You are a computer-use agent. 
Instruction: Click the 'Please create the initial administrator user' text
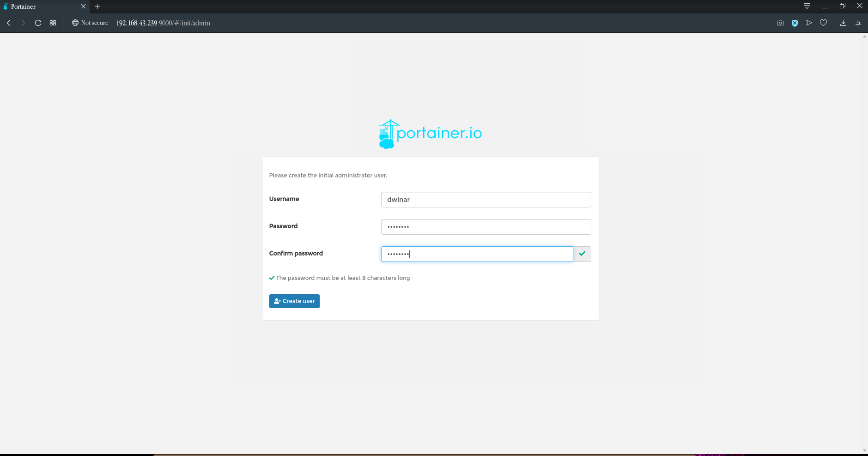click(328, 176)
